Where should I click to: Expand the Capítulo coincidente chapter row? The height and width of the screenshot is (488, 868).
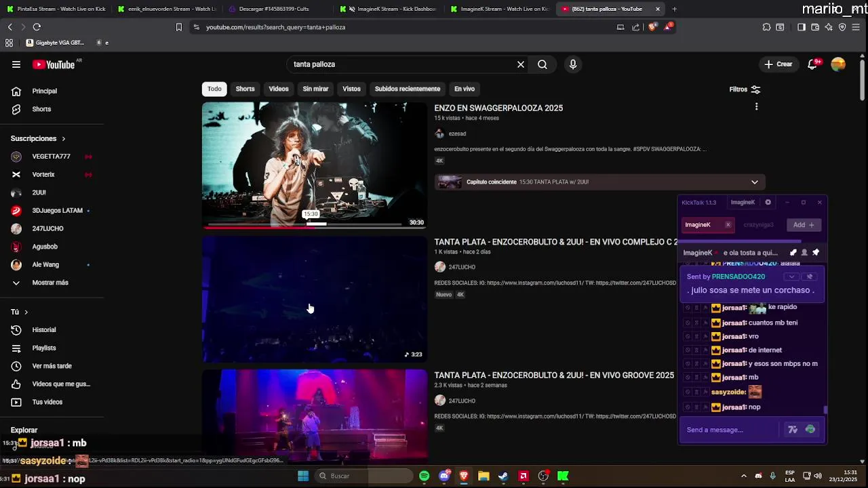tap(754, 182)
